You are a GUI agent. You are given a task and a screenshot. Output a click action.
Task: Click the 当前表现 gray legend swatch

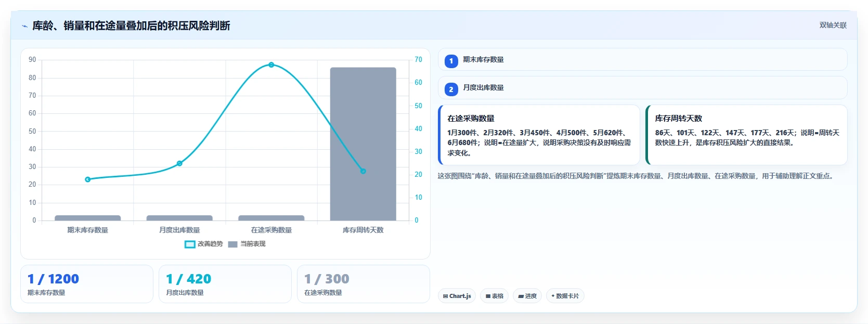point(232,244)
